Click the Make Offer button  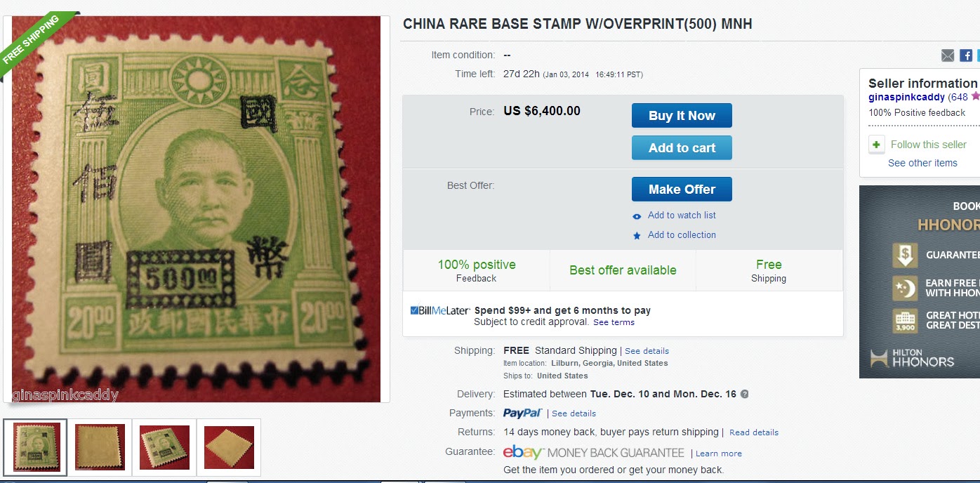682,190
